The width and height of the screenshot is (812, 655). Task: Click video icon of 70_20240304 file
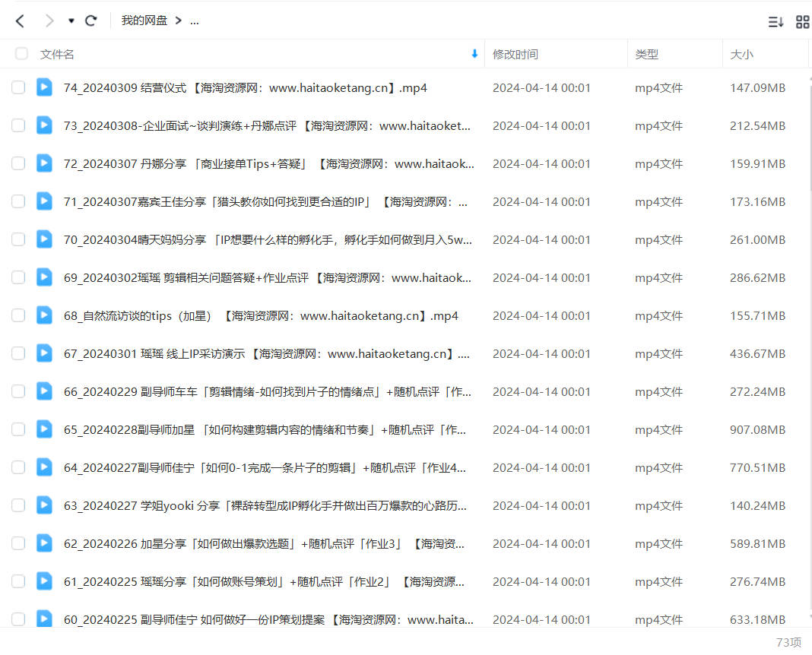tap(44, 239)
